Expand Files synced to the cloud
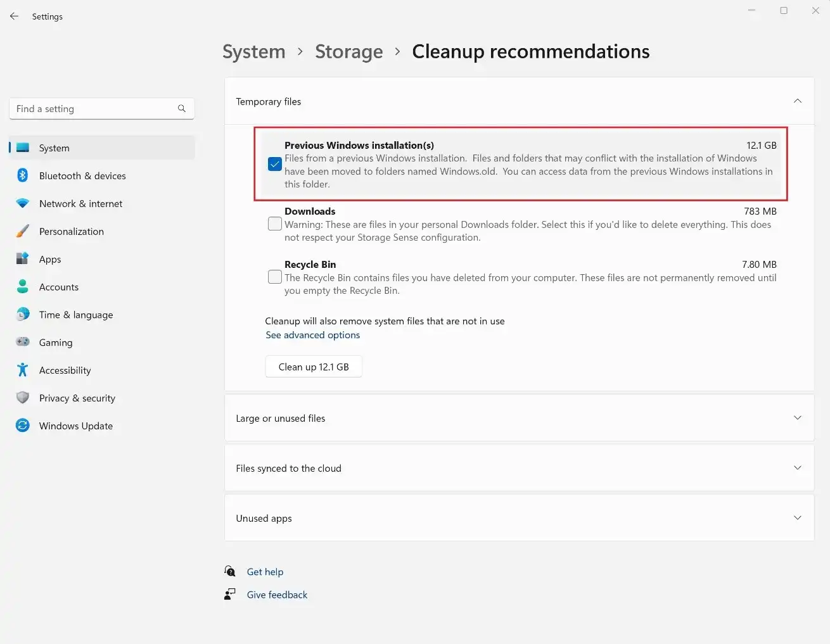 pyautogui.click(x=519, y=468)
